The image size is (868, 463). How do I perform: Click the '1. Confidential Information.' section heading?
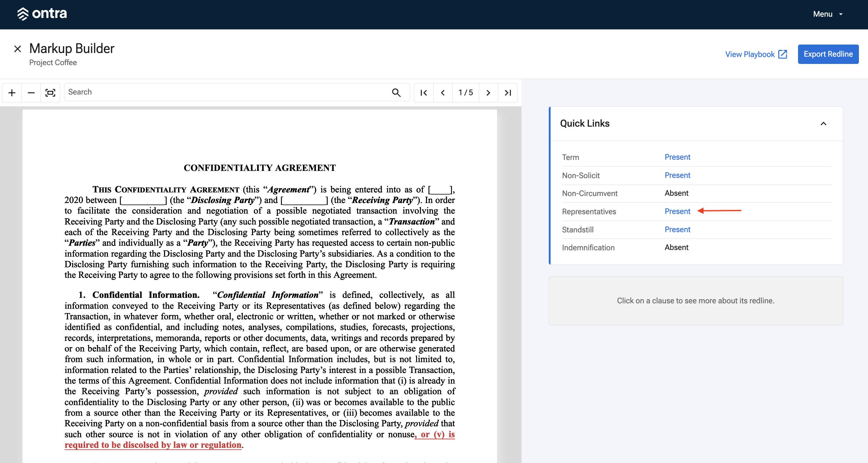(139, 295)
